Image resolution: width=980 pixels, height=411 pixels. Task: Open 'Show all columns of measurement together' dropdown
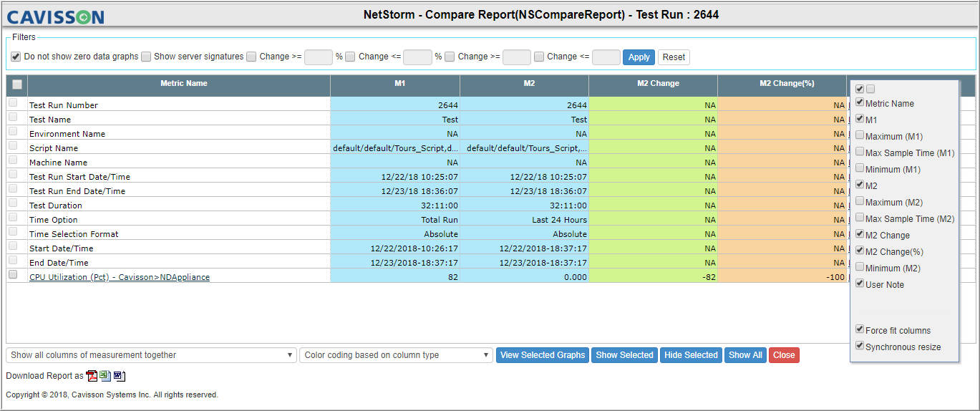[x=151, y=355]
